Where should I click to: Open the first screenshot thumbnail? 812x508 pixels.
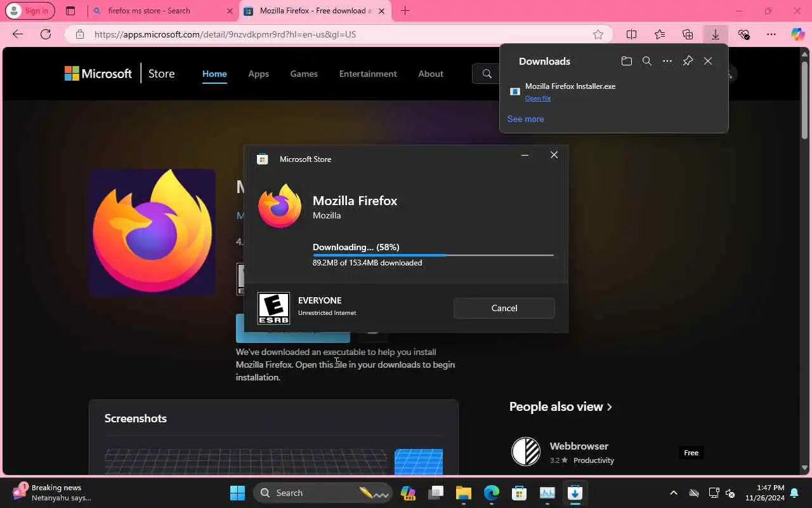point(246,462)
